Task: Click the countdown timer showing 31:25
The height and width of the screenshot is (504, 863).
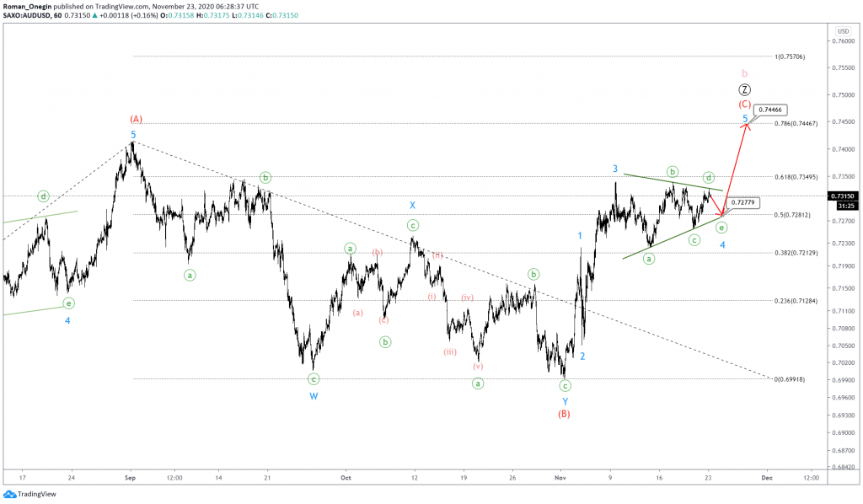Action: point(847,205)
